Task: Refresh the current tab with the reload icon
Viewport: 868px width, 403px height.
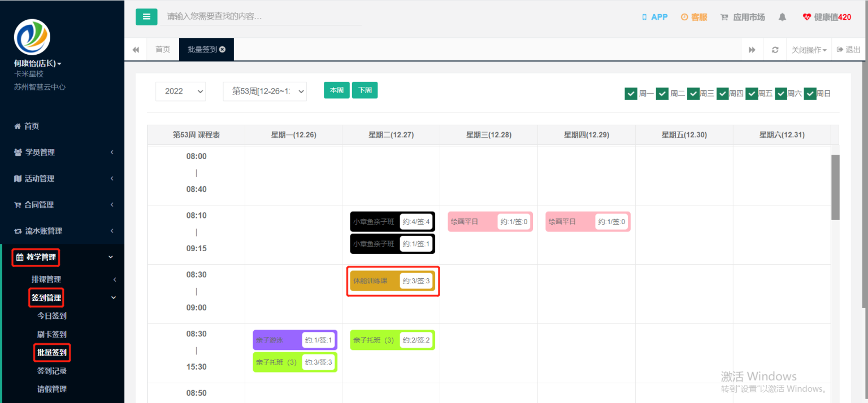Action: pos(775,50)
